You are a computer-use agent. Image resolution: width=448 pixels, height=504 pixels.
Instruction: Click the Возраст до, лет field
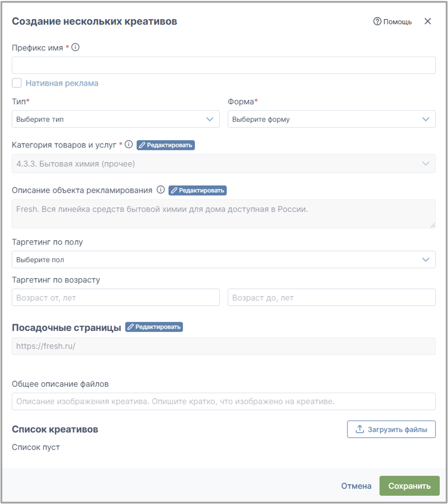click(331, 298)
